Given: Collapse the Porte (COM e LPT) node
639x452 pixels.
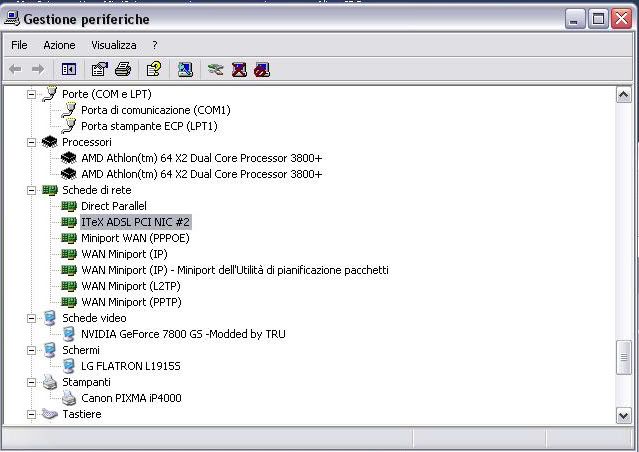Looking at the screenshot, I should [x=31, y=94].
